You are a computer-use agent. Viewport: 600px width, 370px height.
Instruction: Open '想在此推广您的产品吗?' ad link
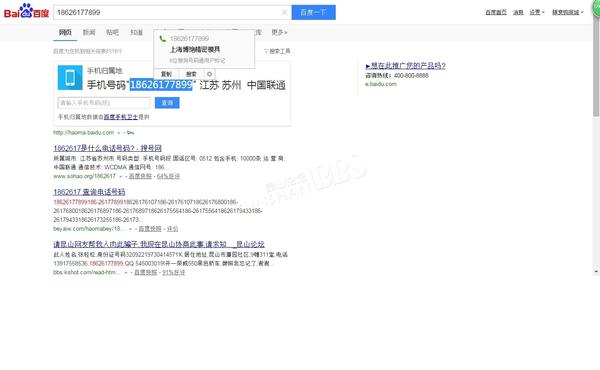click(x=406, y=66)
